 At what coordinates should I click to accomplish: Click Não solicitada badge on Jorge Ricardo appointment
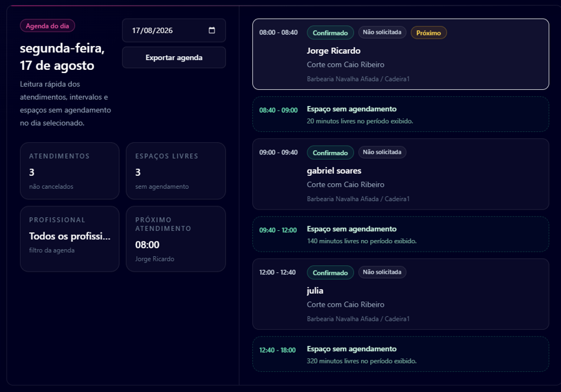[x=382, y=32]
